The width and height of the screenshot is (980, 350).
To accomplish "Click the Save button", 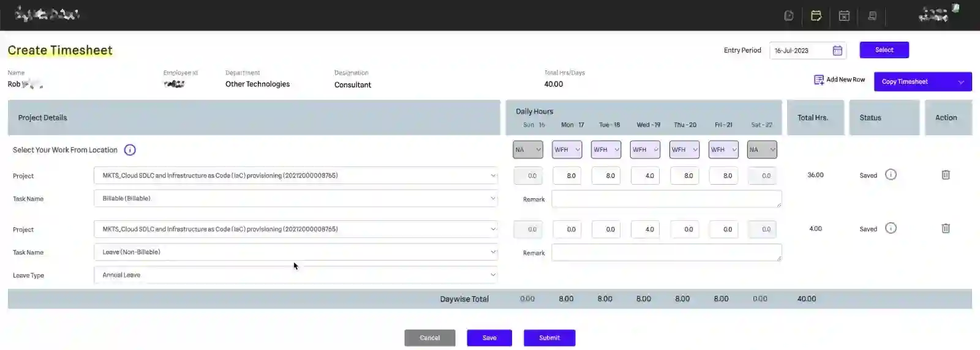I will click(x=489, y=338).
